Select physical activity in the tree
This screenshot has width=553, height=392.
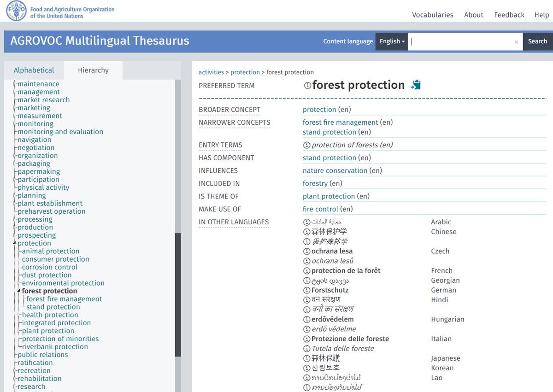click(43, 188)
